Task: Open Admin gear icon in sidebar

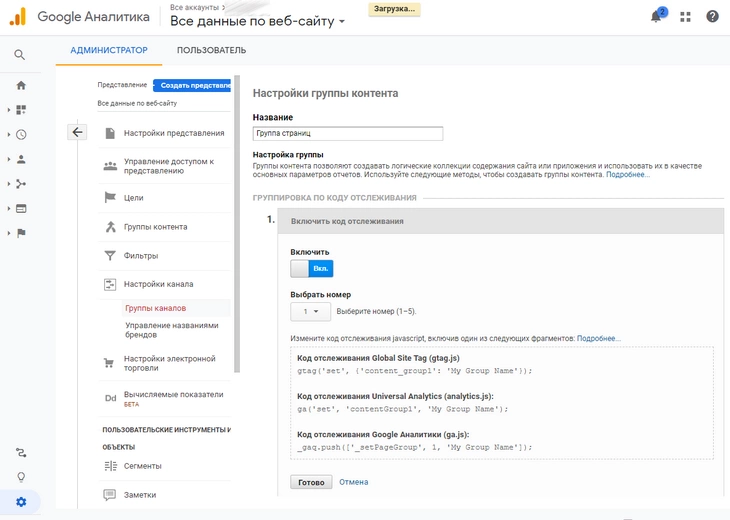Action: pos(21,502)
